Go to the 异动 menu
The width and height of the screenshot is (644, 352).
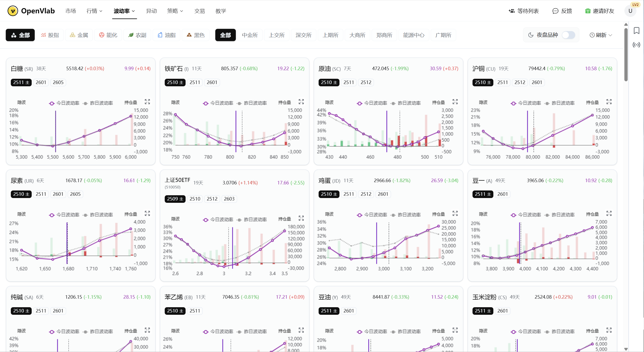pos(151,11)
